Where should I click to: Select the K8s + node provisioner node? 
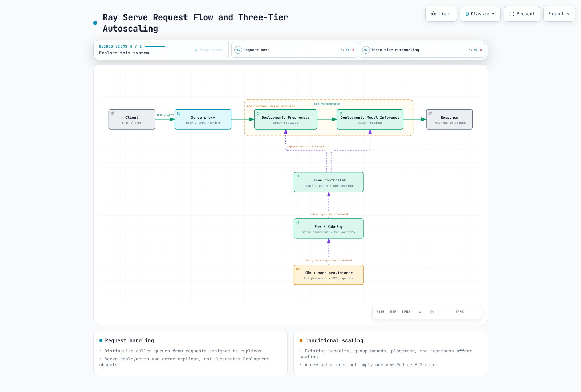[329, 275]
